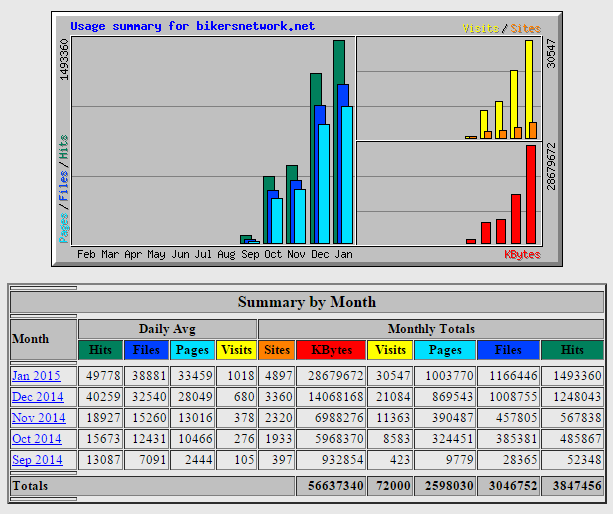Click the Jan 2015 monthly hits value 1493360
The image size is (613, 514).
pyautogui.click(x=577, y=376)
